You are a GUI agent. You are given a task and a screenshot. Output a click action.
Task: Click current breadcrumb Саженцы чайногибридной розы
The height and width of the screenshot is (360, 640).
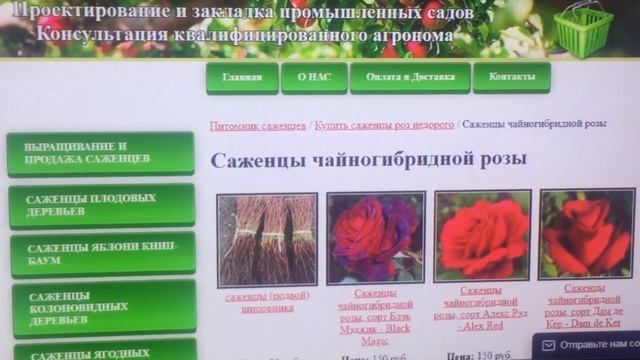click(x=534, y=124)
